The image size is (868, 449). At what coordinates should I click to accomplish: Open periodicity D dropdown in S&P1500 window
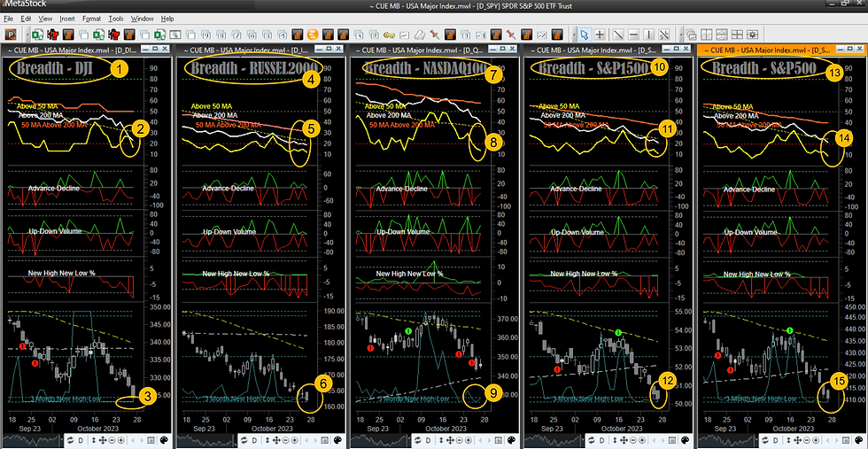click(601, 440)
